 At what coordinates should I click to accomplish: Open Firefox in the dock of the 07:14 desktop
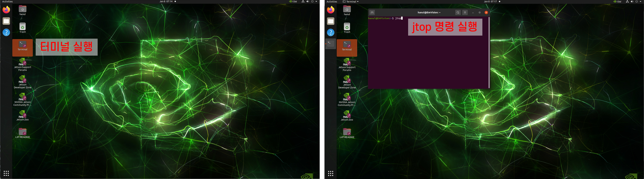(6, 10)
